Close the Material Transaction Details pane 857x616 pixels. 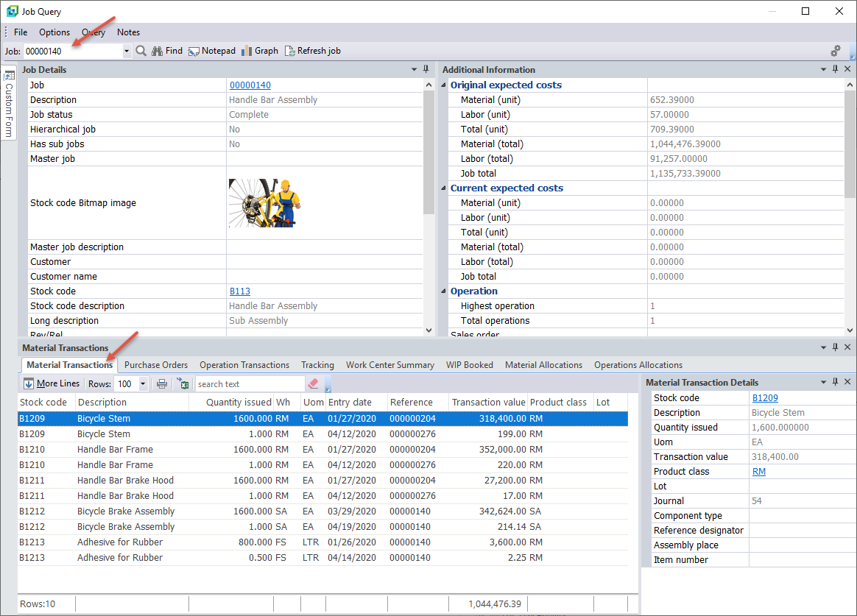point(847,382)
